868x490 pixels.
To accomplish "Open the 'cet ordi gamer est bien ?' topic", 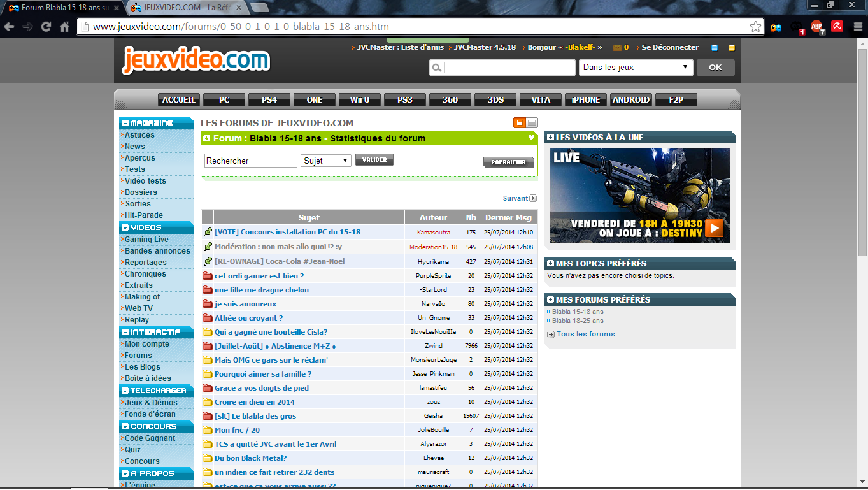I will pos(259,276).
